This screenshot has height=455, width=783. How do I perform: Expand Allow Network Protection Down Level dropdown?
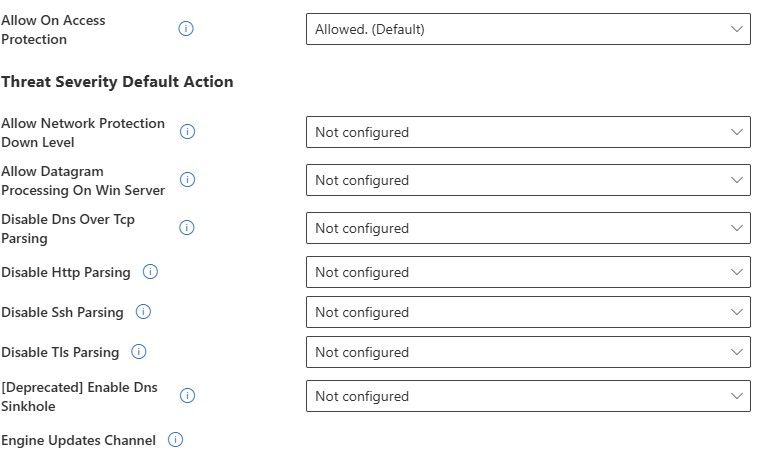tap(528, 132)
